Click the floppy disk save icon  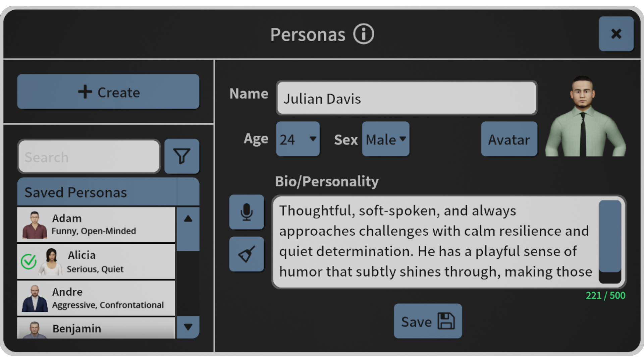(446, 321)
